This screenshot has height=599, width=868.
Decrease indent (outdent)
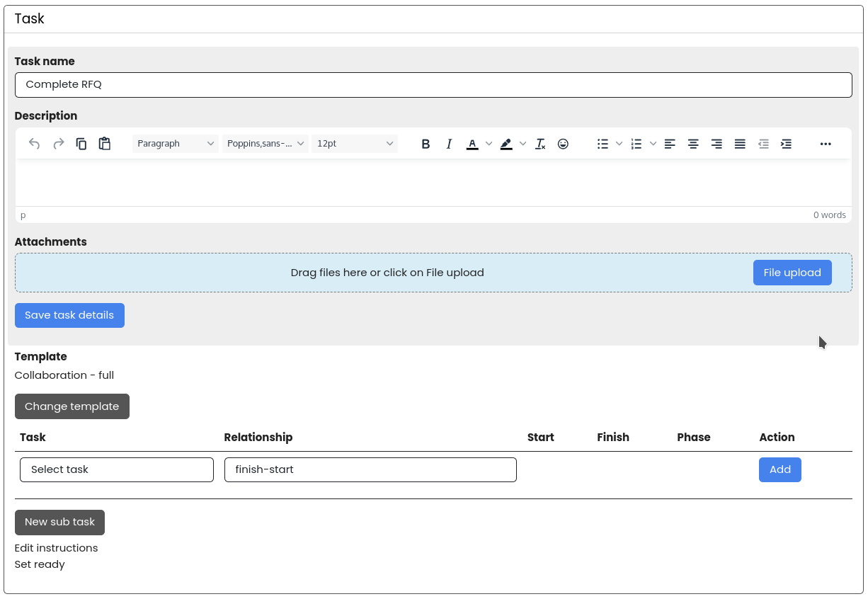(763, 144)
